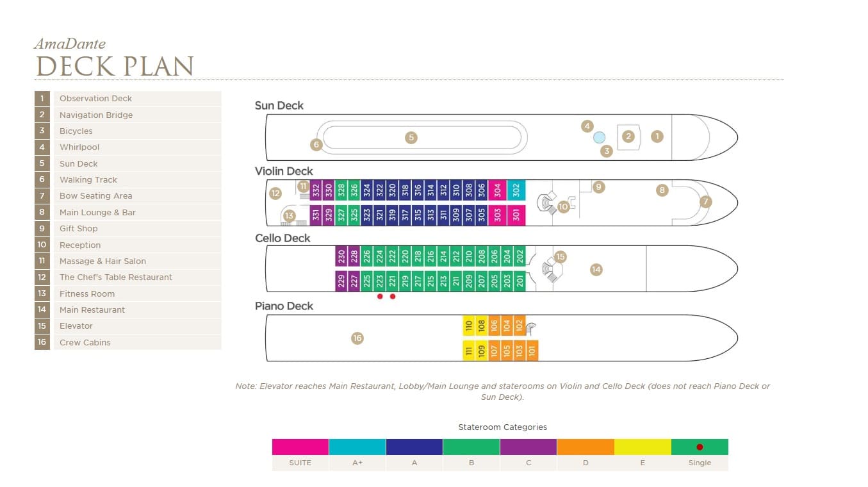868x487 pixels.
Task: Click 'Bow Seating Area' in the numbered legend
Action: [96, 196]
